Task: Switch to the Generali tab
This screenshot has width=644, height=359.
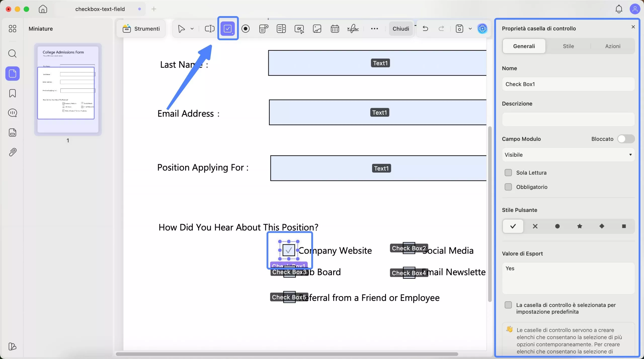Action: [x=524, y=46]
